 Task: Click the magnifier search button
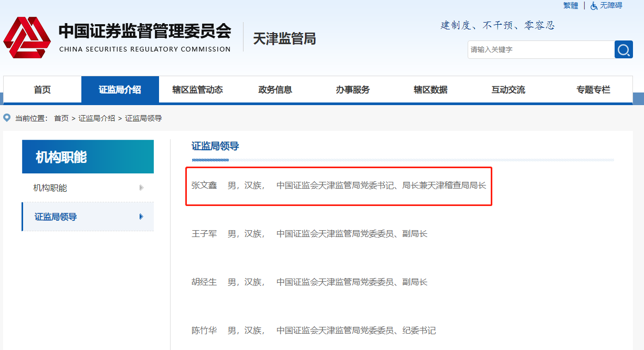coord(624,49)
